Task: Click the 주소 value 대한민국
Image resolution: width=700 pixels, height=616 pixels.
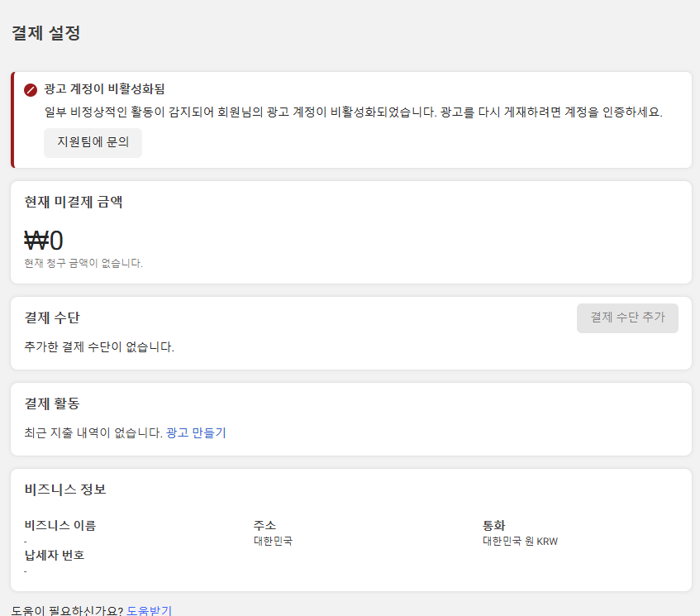Action: [x=273, y=541]
